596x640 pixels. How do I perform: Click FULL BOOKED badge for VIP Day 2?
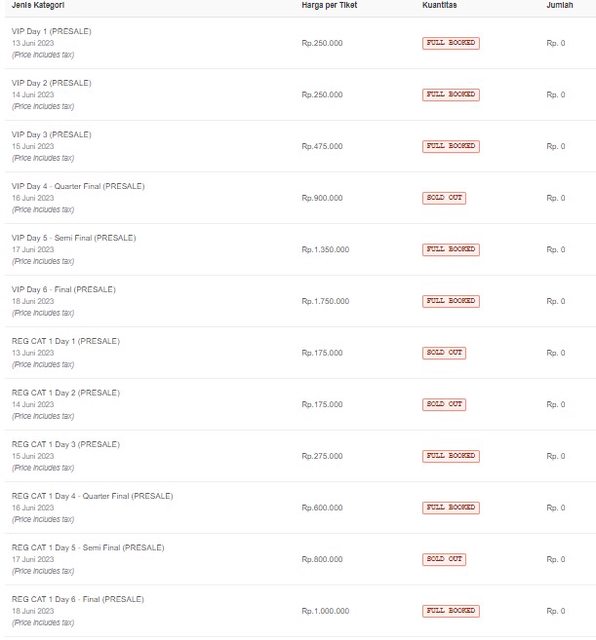(451, 95)
